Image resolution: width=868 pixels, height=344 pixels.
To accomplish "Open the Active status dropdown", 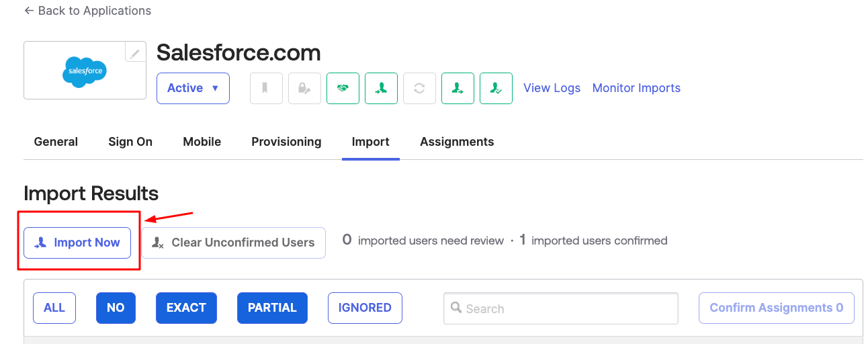I will tap(193, 88).
